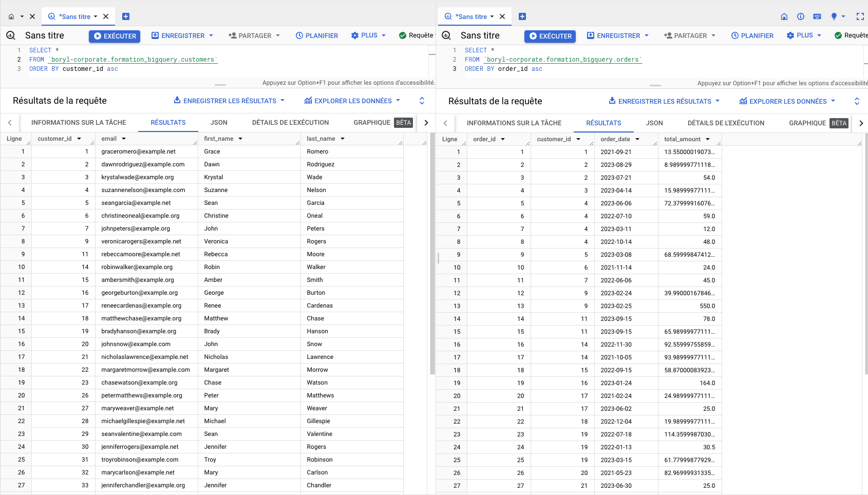Switch to INFORMATIONS SUR LA TÂCHE tab, left pane
The image size is (868, 495).
click(x=79, y=122)
